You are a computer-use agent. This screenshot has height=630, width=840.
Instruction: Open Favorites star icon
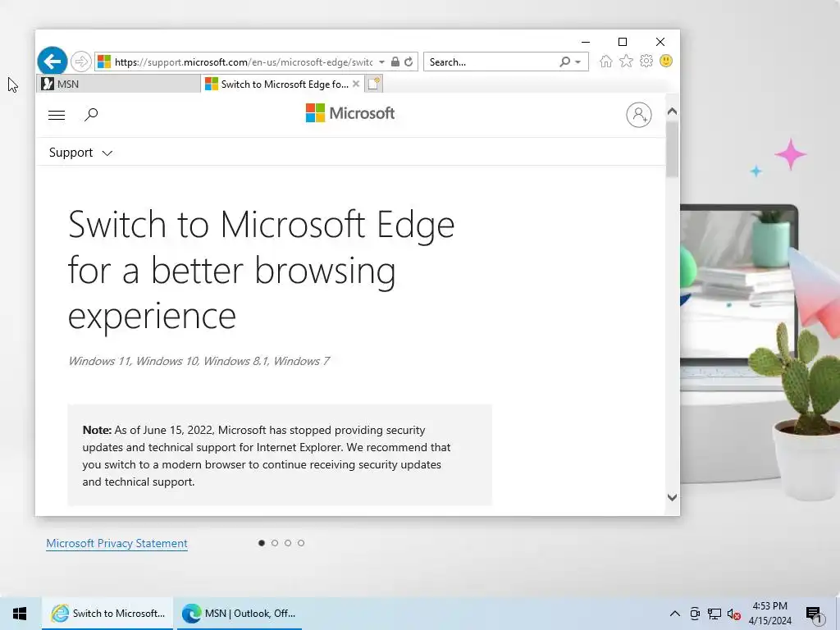coord(626,61)
